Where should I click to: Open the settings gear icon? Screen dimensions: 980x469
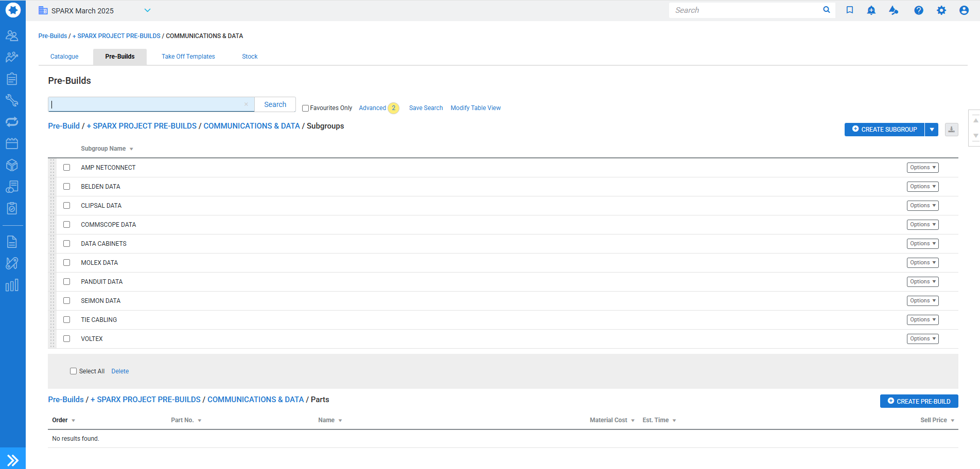tap(941, 10)
